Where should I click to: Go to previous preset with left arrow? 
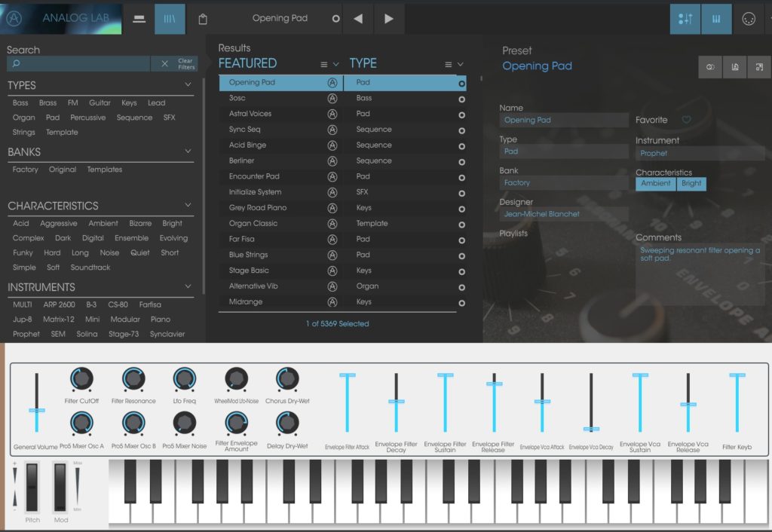(358, 19)
